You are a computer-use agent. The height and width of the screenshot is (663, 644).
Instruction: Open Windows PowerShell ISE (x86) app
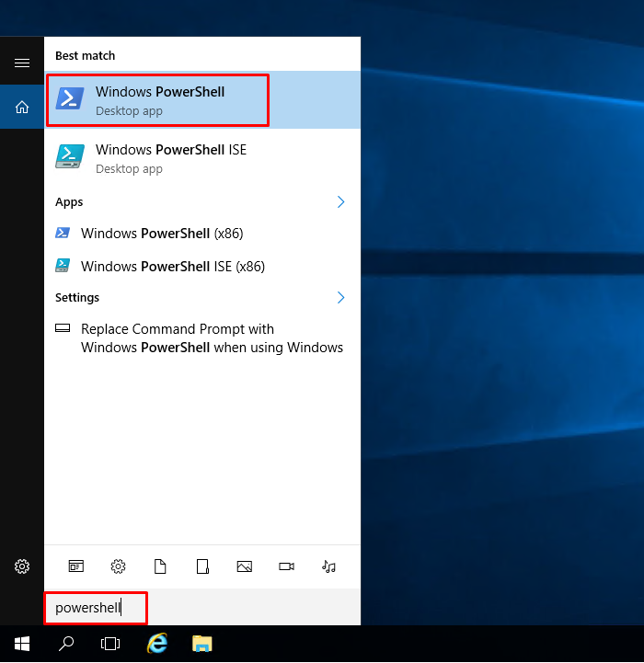202,267
